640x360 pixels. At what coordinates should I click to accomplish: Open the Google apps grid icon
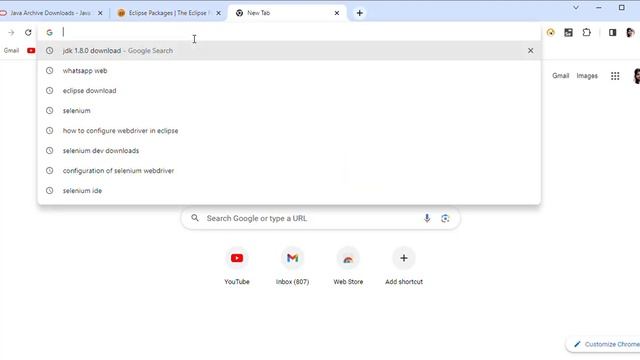click(x=615, y=76)
